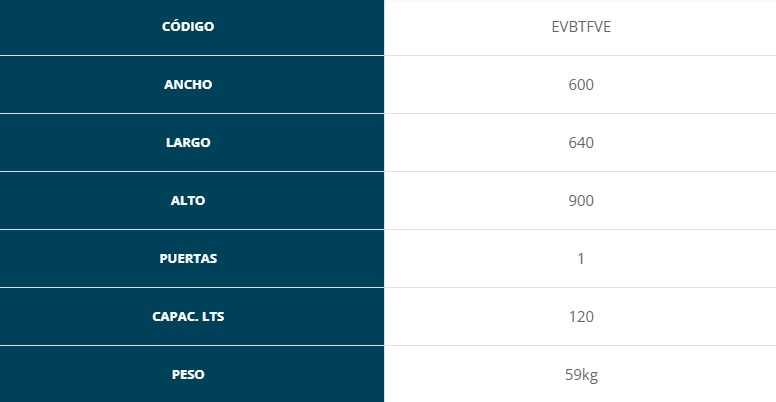Select the 900 height value

pos(581,201)
